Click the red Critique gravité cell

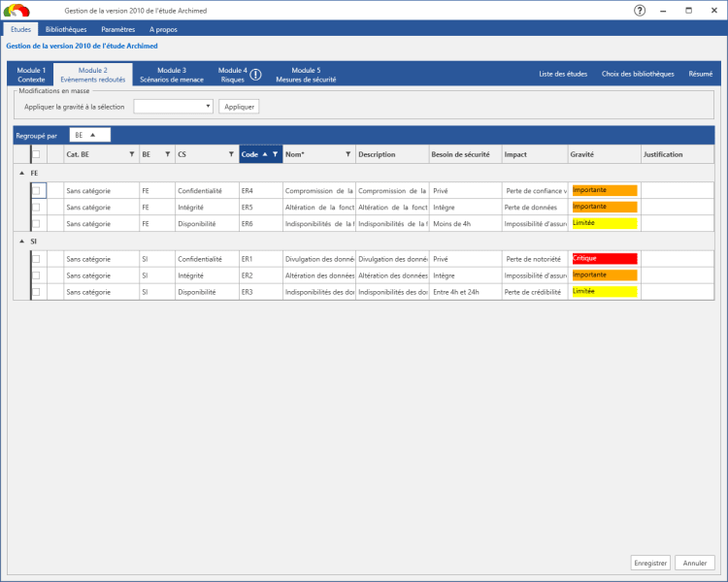(605, 259)
